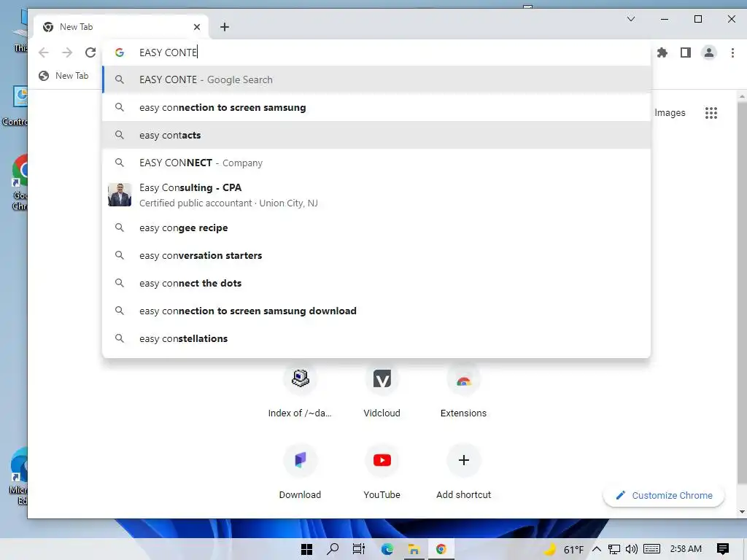Viewport: 747px width, 560px height.
Task: Pick the 'easy congee recipe' suggestion
Action: tap(376, 228)
